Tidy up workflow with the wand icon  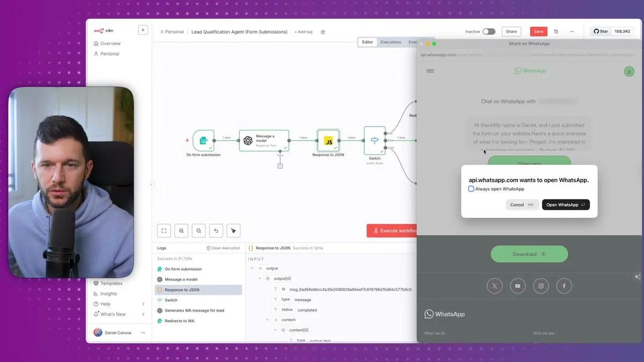pyautogui.click(x=233, y=230)
